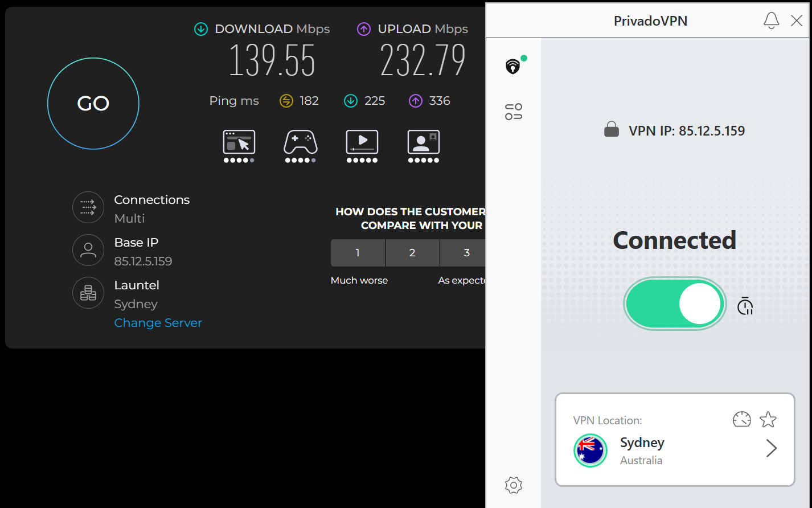This screenshot has height=508, width=812.
Task: Click the speedometer icon in VPN Location card
Action: (x=742, y=420)
